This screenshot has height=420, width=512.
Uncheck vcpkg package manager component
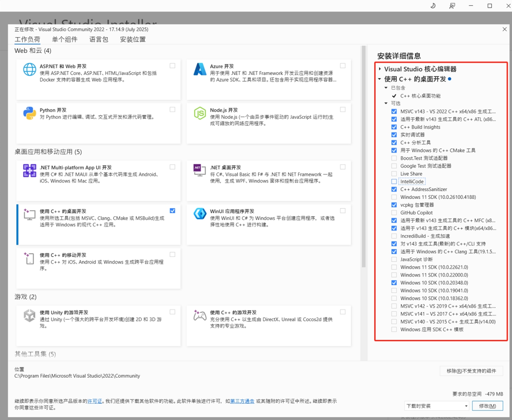pos(394,205)
